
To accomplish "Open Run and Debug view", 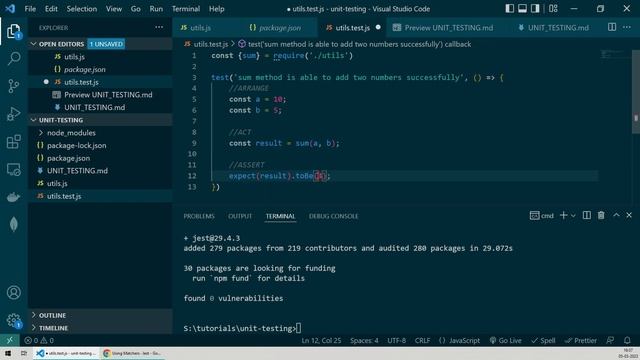I will [x=13, y=113].
